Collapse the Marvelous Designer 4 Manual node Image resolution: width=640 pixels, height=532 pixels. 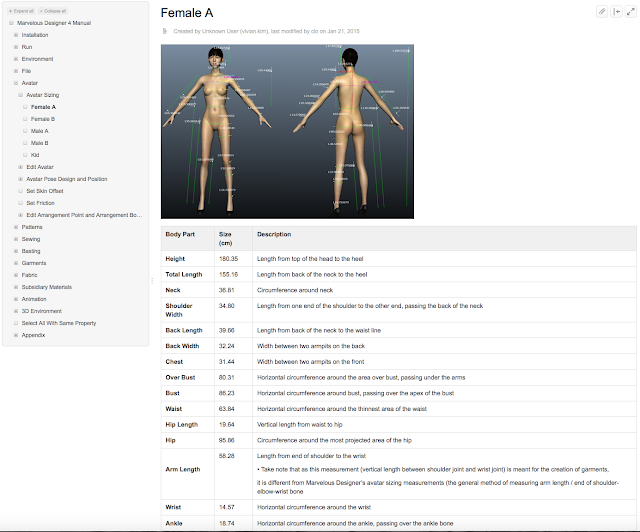point(11,23)
